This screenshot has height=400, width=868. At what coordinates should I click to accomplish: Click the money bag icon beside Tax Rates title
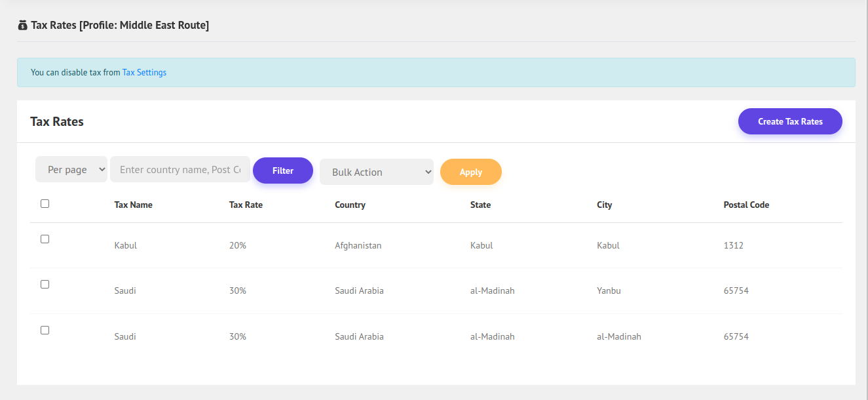click(x=23, y=26)
